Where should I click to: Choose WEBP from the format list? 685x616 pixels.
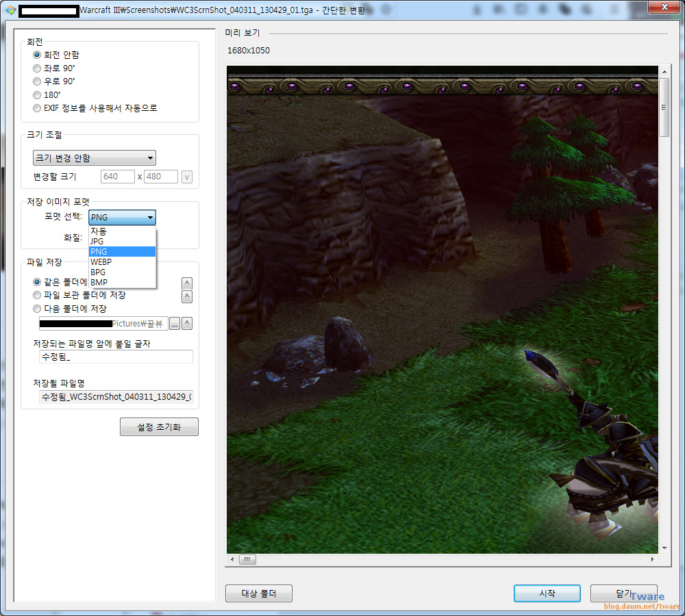(x=123, y=262)
